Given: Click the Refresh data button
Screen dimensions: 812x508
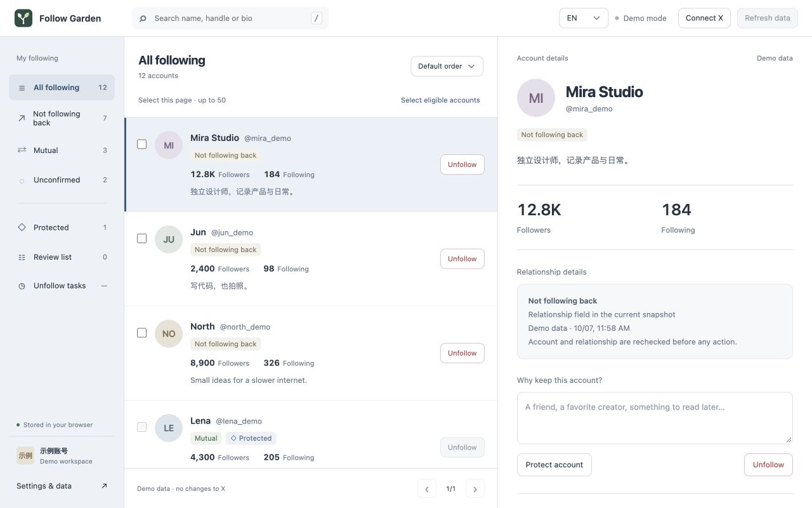Looking at the screenshot, I should (768, 18).
